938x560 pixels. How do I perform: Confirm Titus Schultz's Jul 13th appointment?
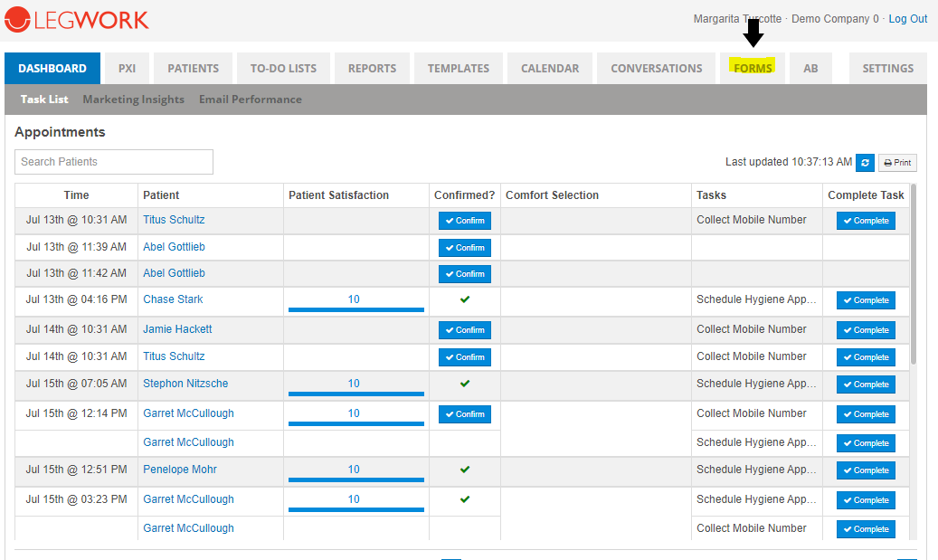(x=465, y=221)
